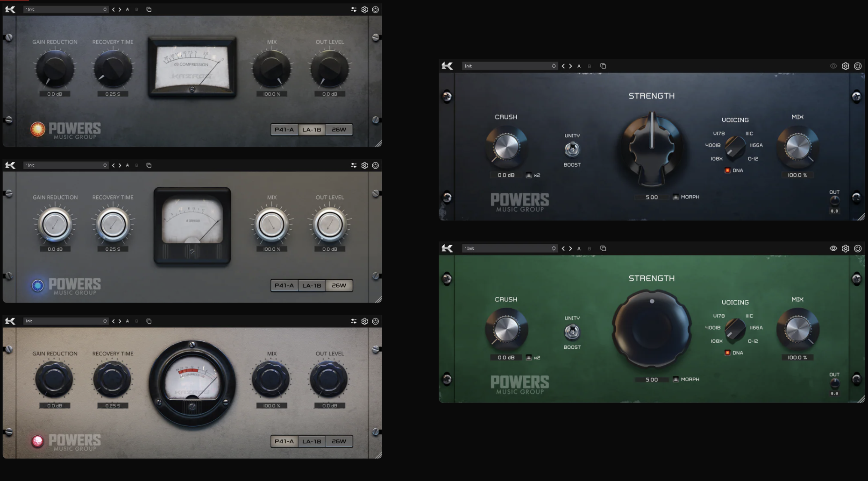Open the sliders options icon in gray compressor plugin
This screenshot has height=481, width=868.
tap(354, 165)
